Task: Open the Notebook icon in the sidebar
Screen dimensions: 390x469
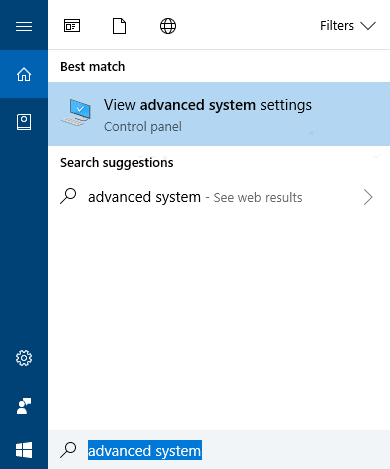Action: pos(24,122)
